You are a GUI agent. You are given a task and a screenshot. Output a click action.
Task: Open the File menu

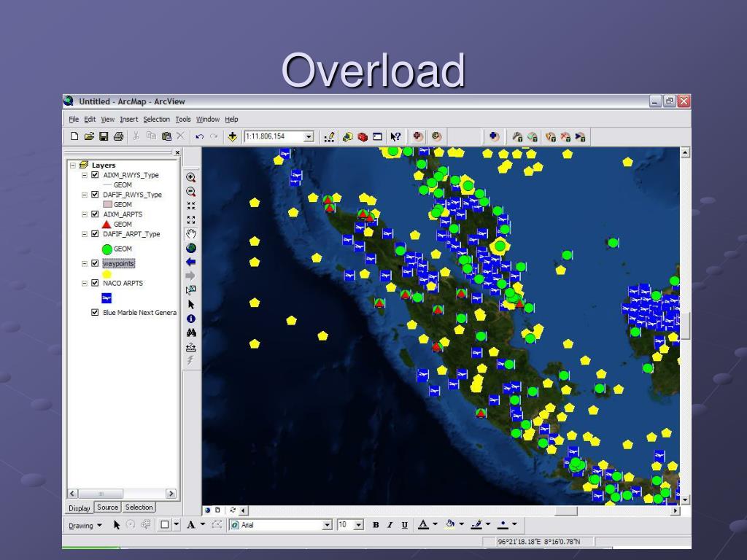click(74, 119)
